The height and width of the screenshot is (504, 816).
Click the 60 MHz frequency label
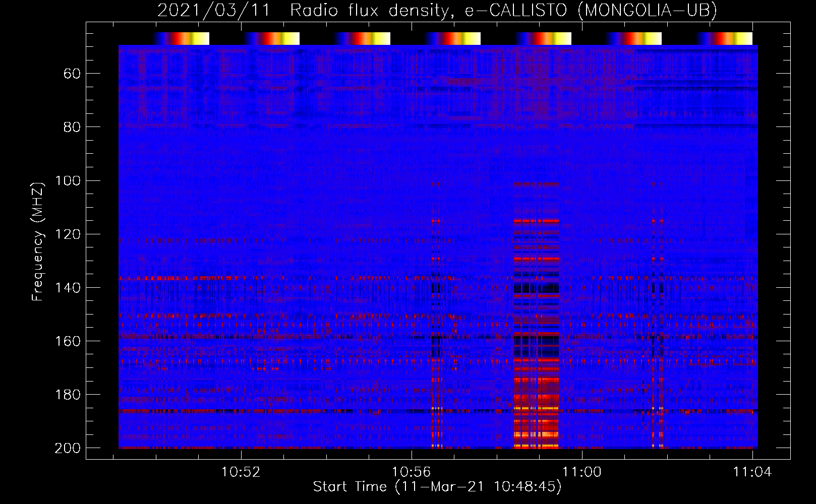click(72, 74)
